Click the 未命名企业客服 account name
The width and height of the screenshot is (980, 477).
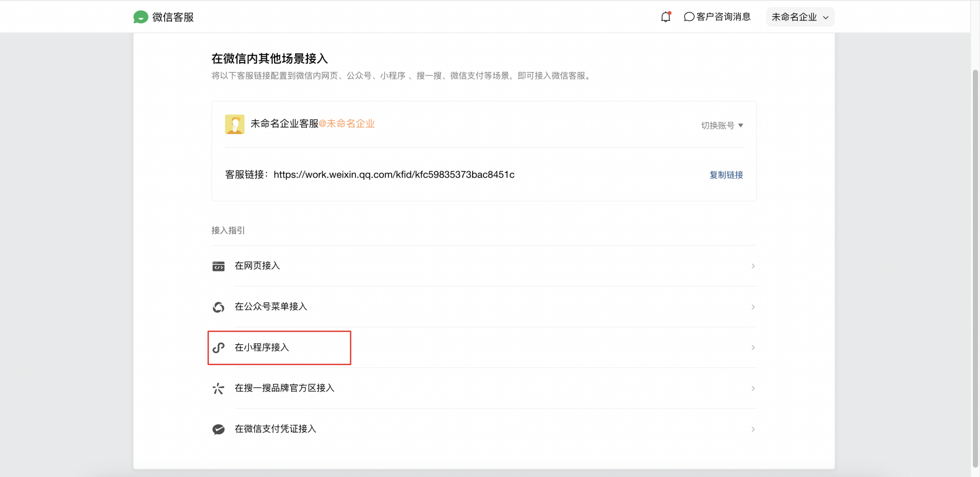(x=284, y=123)
